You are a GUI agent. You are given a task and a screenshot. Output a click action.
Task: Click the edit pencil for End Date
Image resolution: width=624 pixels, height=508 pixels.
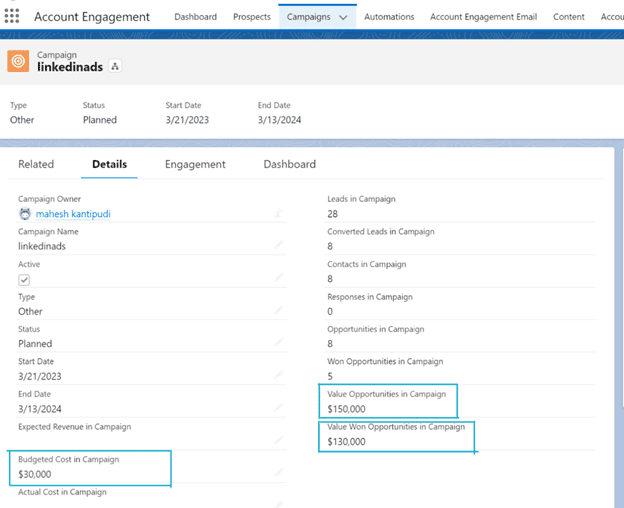tap(278, 408)
